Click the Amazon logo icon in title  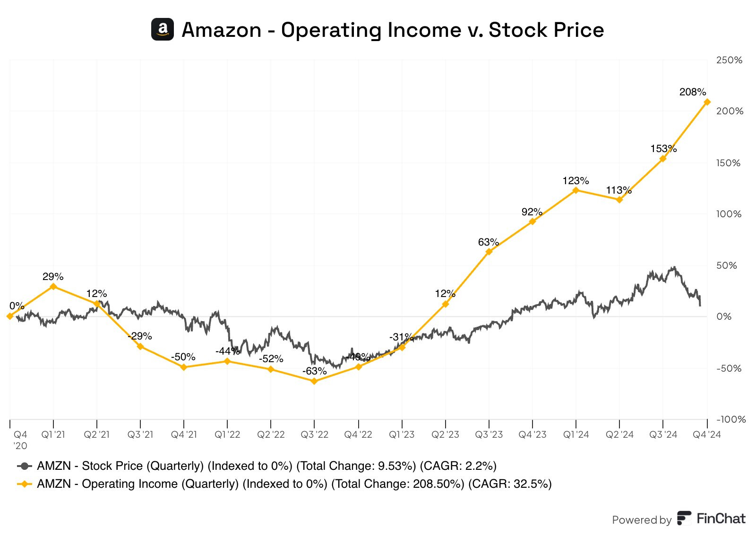coord(163,29)
